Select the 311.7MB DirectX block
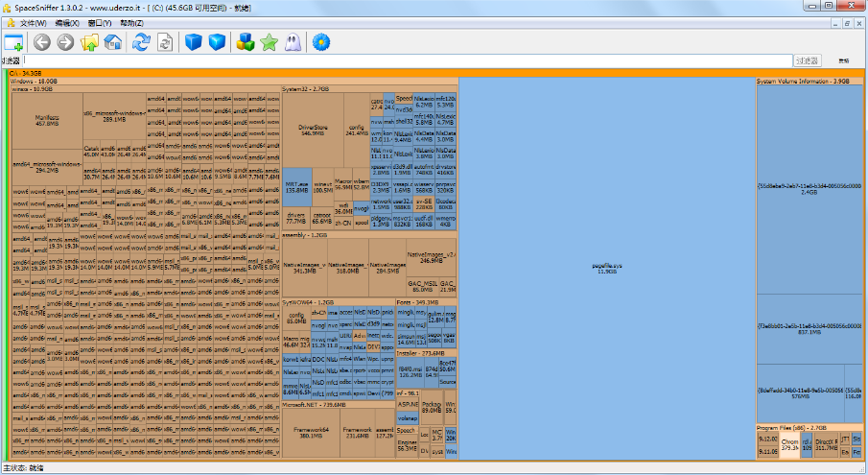 [827, 445]
